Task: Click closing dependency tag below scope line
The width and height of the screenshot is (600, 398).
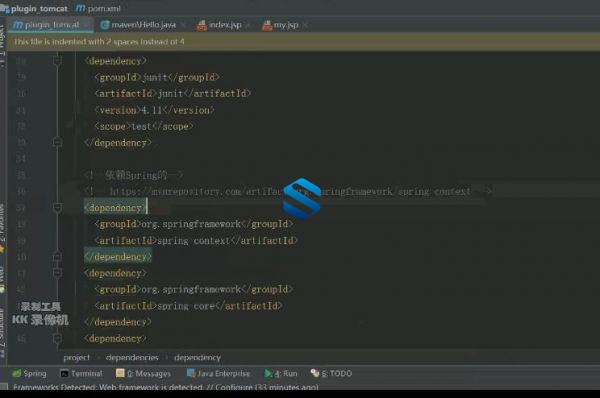Action: [118, 143]
